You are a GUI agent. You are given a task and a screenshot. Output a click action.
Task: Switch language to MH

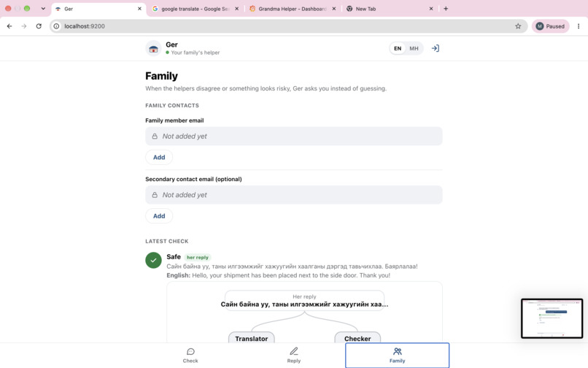(x=414, y=48)
